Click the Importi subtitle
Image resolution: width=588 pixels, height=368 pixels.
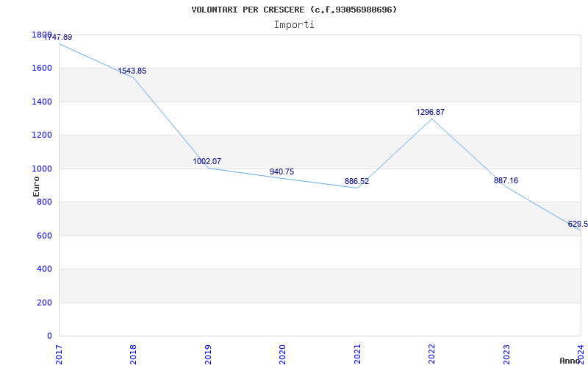click(294, 25)
